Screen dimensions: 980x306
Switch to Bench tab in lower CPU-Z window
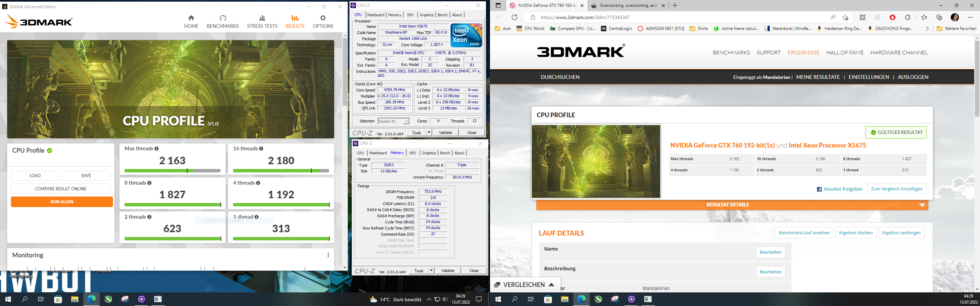(x=445, y=153)
